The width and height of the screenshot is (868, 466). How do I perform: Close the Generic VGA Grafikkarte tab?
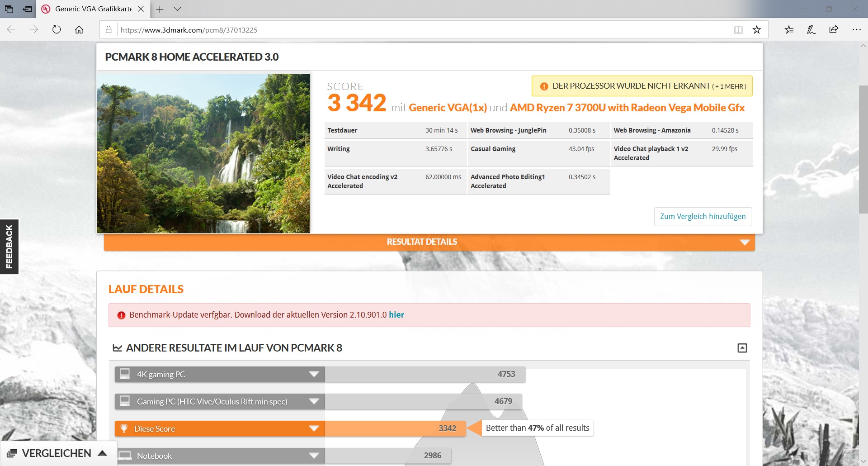pos(141,9)
